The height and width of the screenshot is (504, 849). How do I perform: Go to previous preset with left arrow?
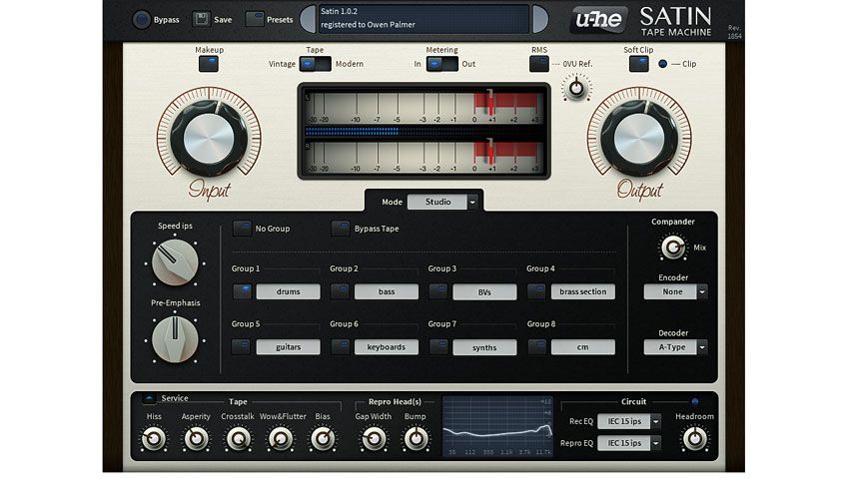[308, 20]
